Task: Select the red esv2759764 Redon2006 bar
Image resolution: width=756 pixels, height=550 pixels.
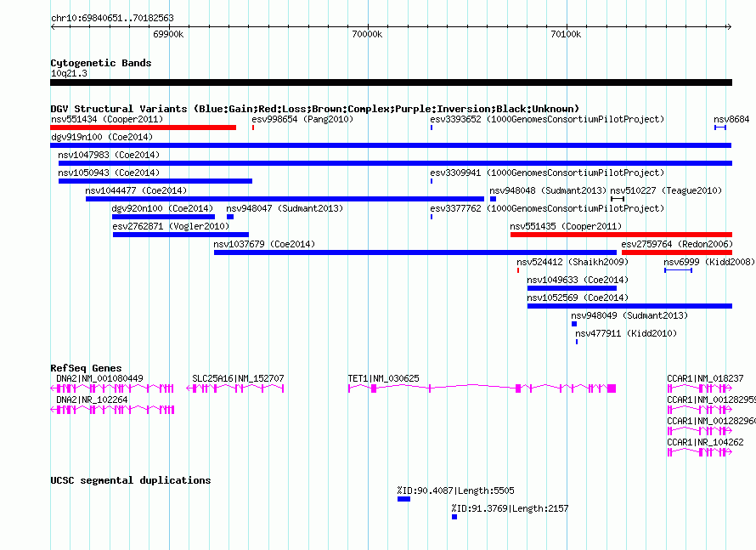Action: click(x=677, y=252)
